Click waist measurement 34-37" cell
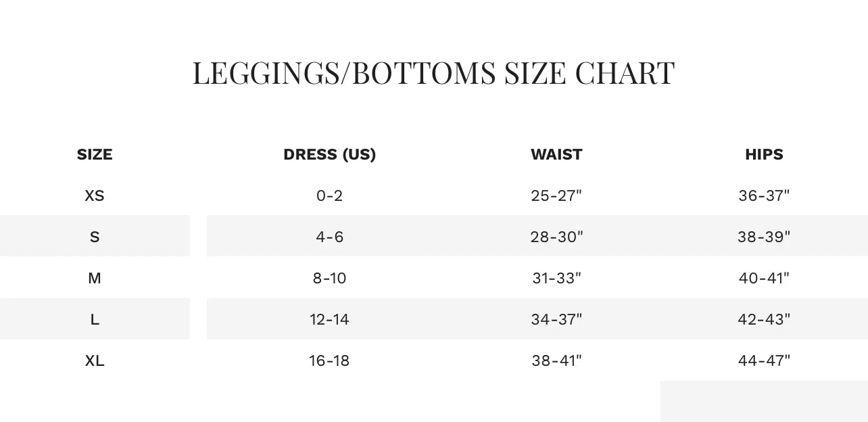868x422 pixels. coord(556,319)
